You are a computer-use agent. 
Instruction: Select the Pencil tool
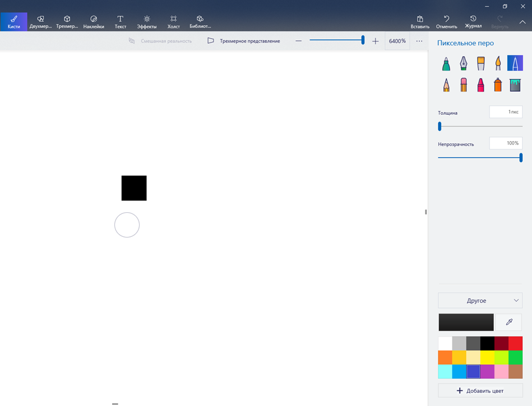click(x=446, y=85)
